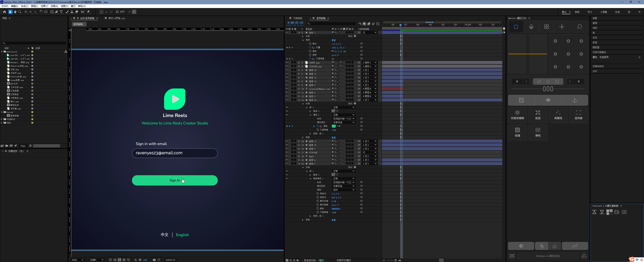Switch to the 文转角色 timeline tab
This screenshot has width=644, height=262.
point(297,18)
